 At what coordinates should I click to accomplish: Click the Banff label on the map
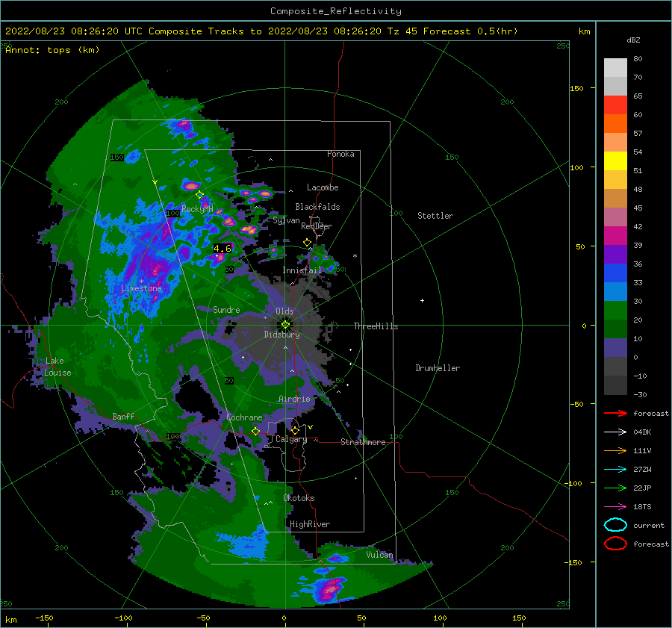pyautogui.click(x=123, y=416)
